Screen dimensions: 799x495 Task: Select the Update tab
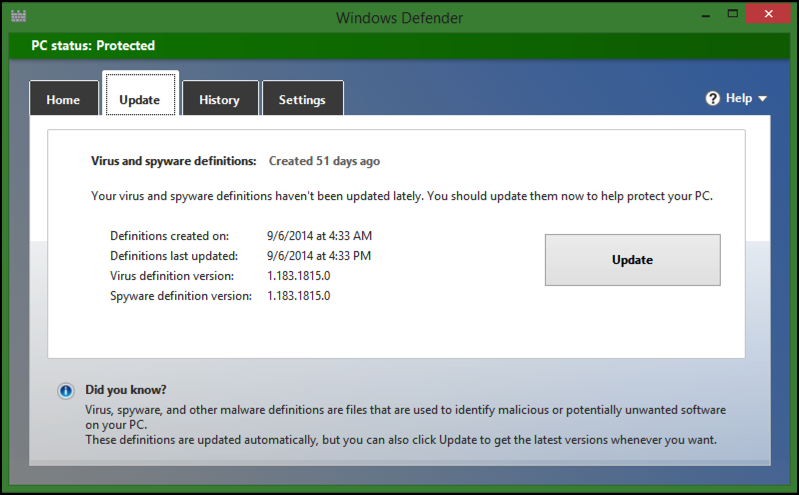click(x=140, y=94)
